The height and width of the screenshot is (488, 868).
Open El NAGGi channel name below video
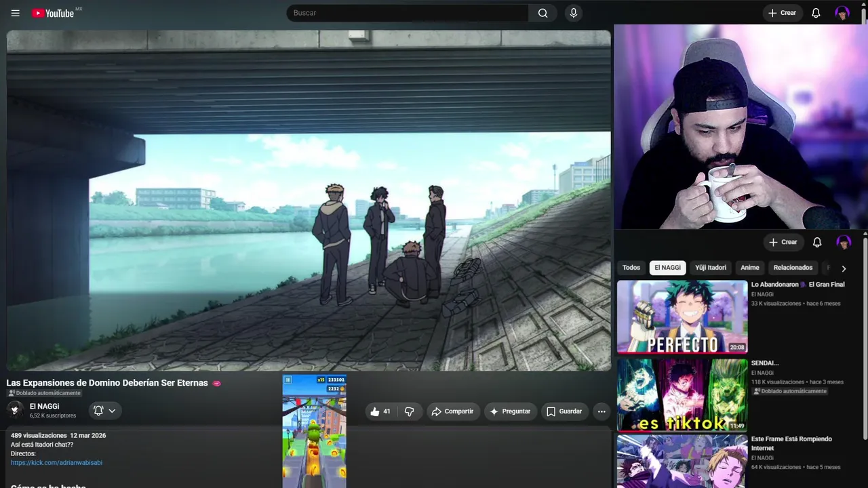(44, 407)
